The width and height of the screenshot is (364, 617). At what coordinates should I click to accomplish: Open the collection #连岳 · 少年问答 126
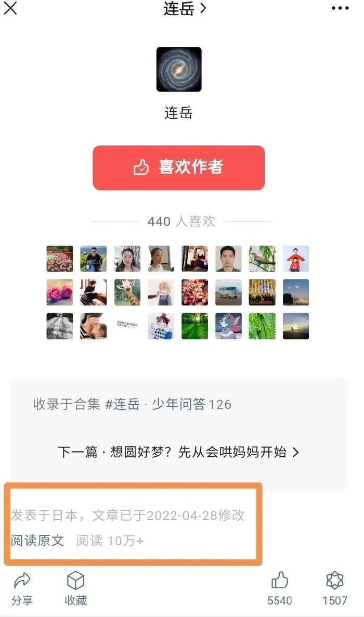pyautogui.click(x=132, y=404)
